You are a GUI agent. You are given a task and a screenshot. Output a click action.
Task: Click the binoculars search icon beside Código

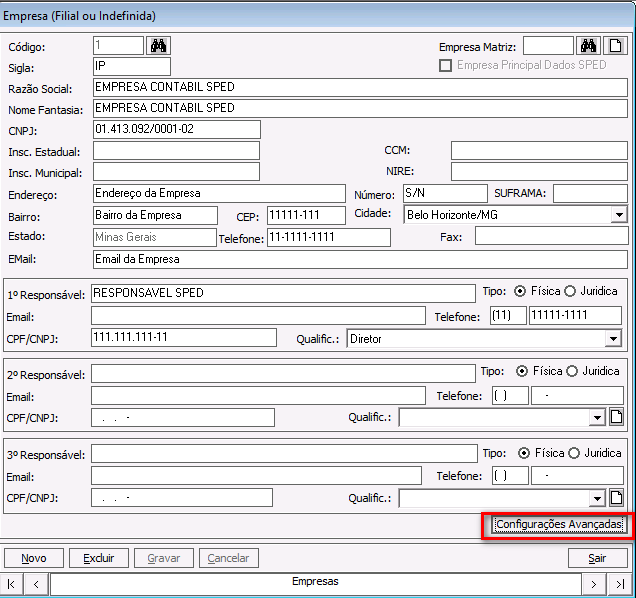[159, 46]
